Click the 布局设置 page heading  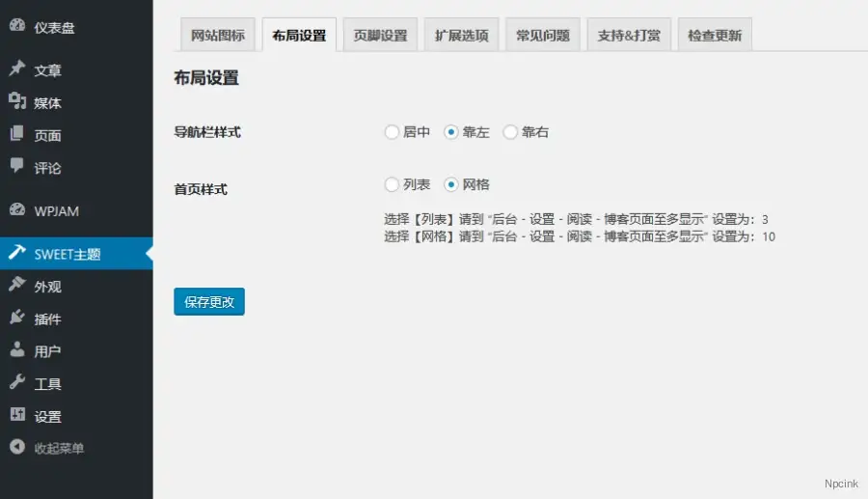206,78
